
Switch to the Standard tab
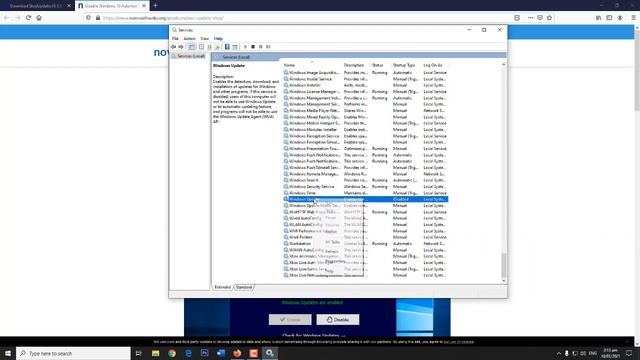click(244, 287)
